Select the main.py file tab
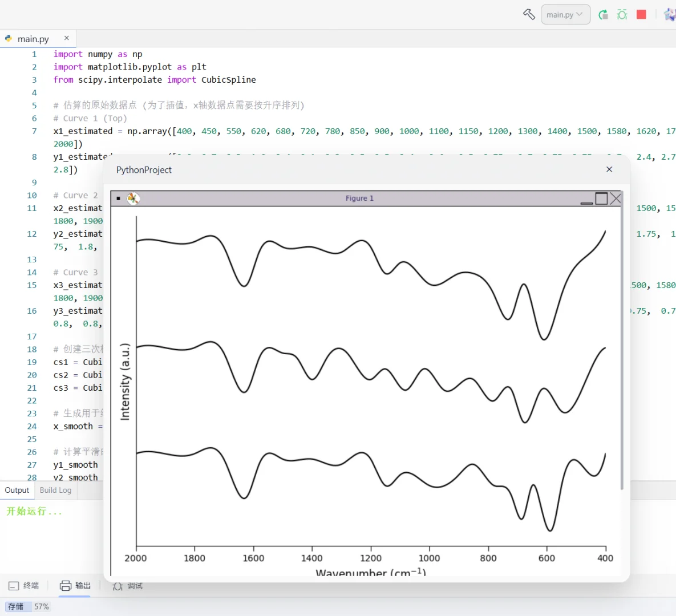 33,39
